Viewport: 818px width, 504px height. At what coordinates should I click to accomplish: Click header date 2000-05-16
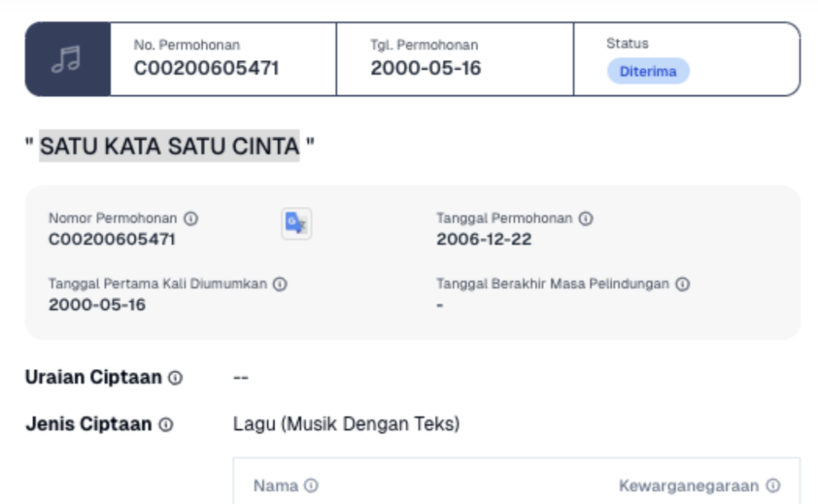tap(426, 69)
